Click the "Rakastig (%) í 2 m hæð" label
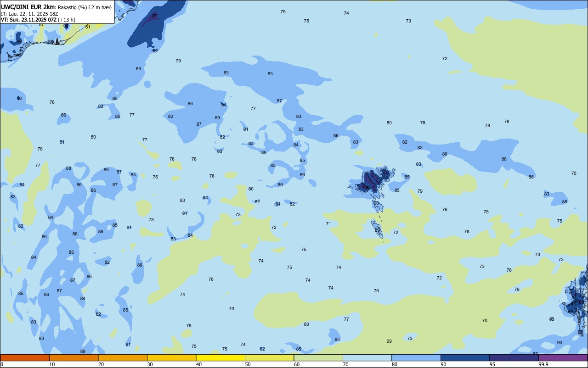Image resolution: width=588 pixels, height=368 pixels. click(85, 7)
